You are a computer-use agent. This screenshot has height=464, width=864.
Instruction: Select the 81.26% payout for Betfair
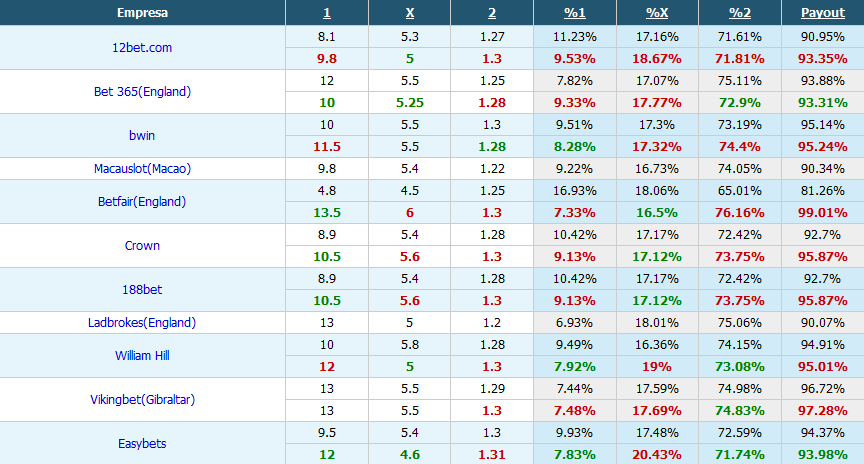[x=823, y=191]
